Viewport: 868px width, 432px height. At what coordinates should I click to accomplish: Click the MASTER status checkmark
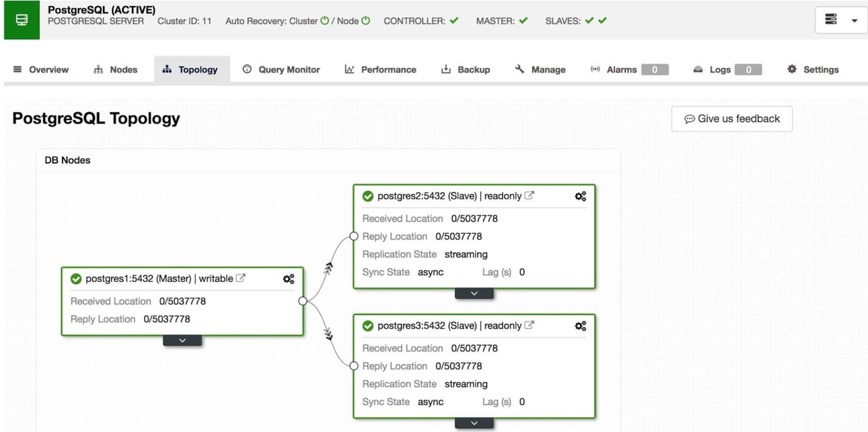523,21
